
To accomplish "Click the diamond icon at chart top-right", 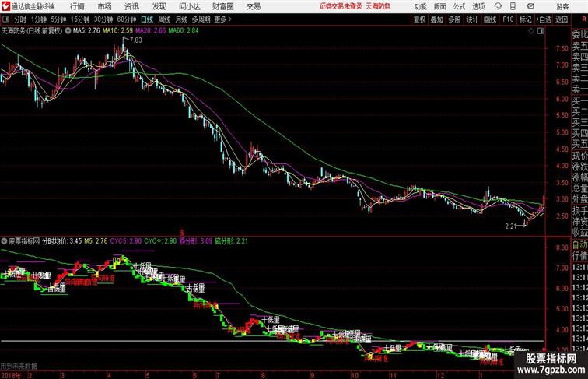I will click(531, 31).
